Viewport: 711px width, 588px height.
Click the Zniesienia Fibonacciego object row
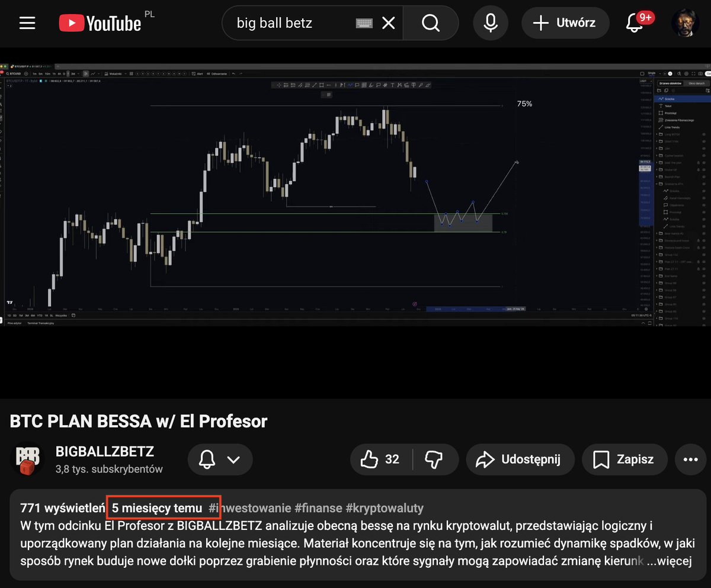tap(681, 120)
